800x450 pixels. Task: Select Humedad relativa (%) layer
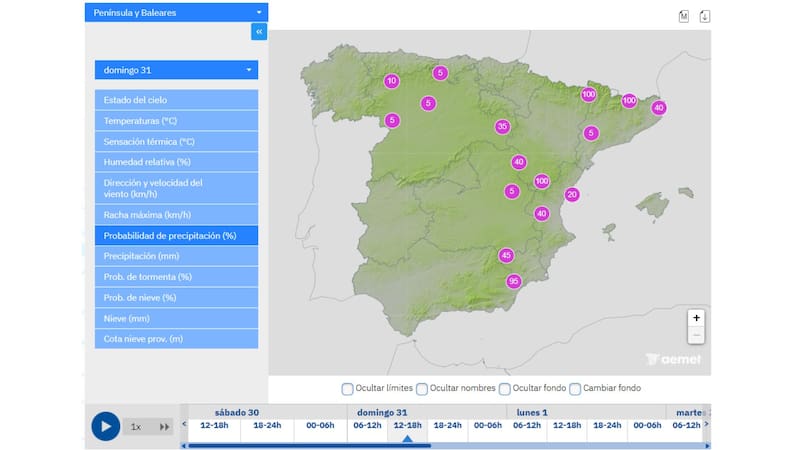click(177, 162)
